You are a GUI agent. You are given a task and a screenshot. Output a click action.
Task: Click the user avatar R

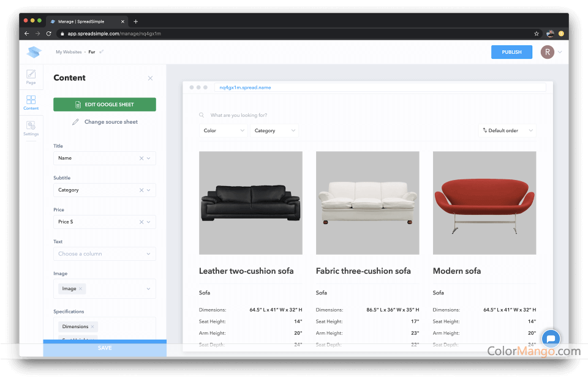pyautogui.click(x=548, y=52)
